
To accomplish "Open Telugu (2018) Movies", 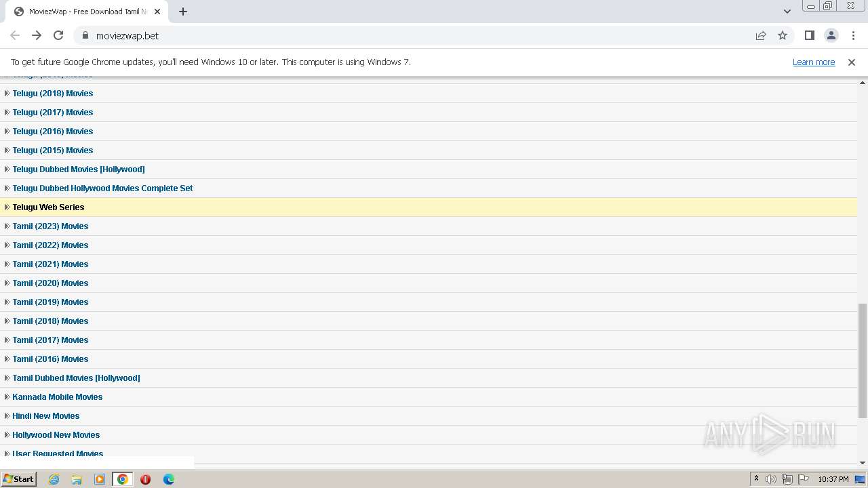I will (53, 94).
